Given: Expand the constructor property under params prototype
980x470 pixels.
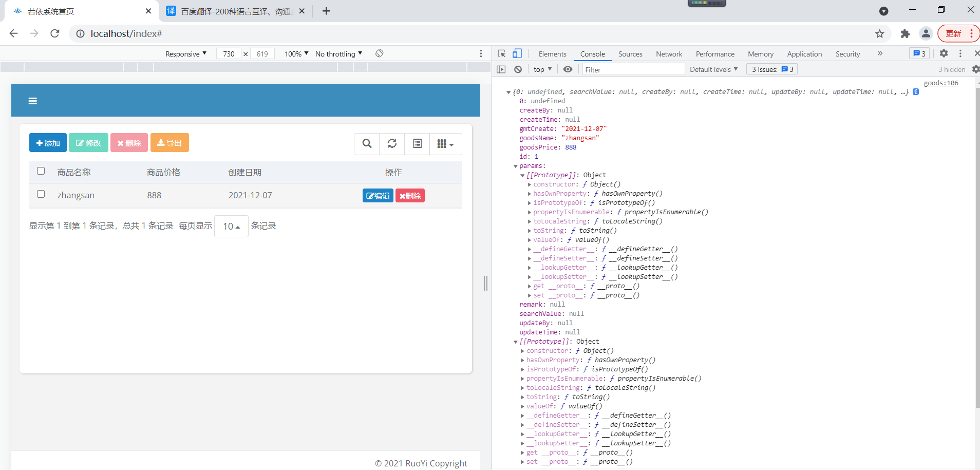Looking at the screenshot, I should pos(530,184).
